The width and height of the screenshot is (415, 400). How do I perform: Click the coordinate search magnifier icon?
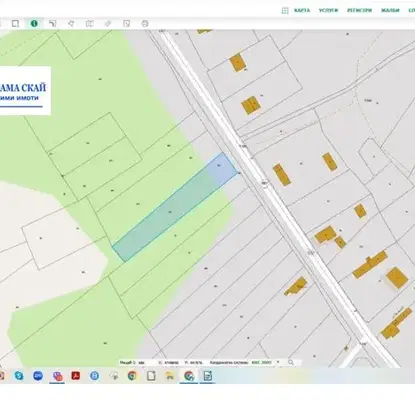(291, 362)
